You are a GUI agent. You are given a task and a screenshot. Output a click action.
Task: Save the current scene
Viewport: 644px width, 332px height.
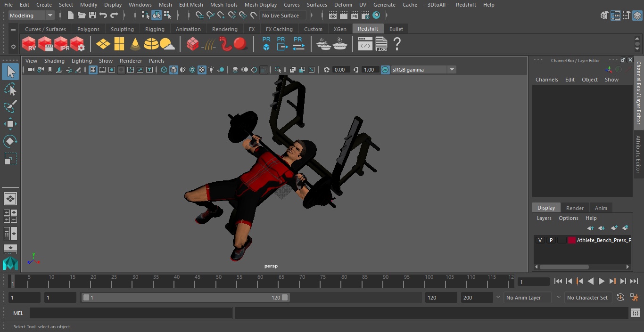coord(92,16)
